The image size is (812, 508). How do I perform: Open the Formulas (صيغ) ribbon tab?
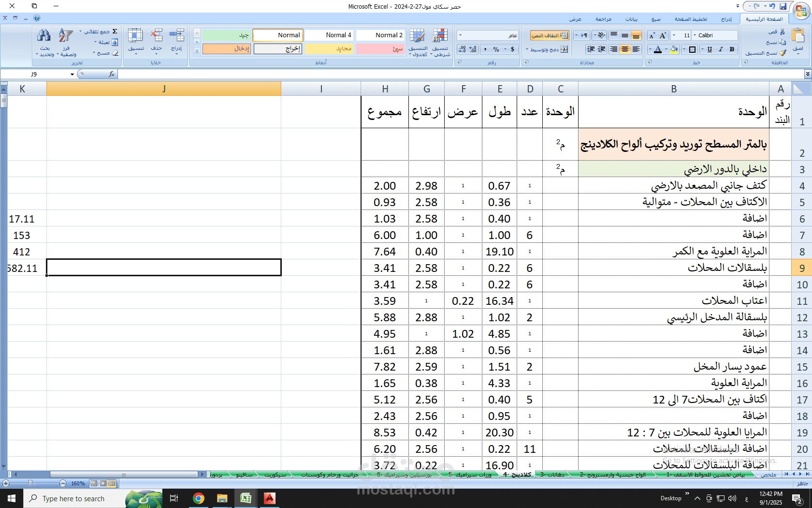point(656,19)
